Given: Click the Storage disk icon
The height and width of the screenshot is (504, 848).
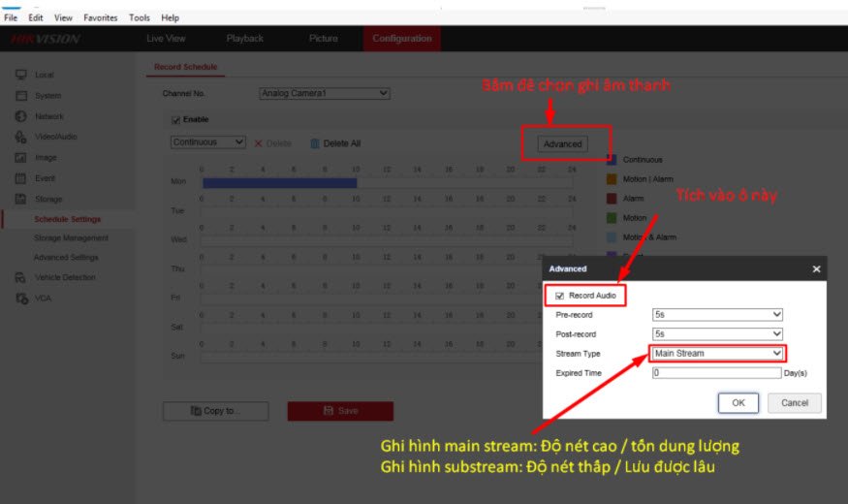Looking at the screenshot, I should 19,199.
